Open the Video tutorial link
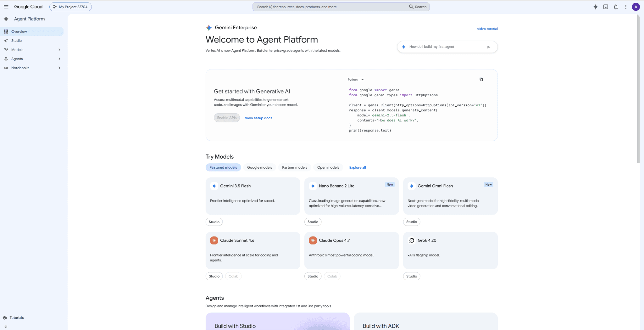The height and width of the screenshot is (330, 644). 487,29
